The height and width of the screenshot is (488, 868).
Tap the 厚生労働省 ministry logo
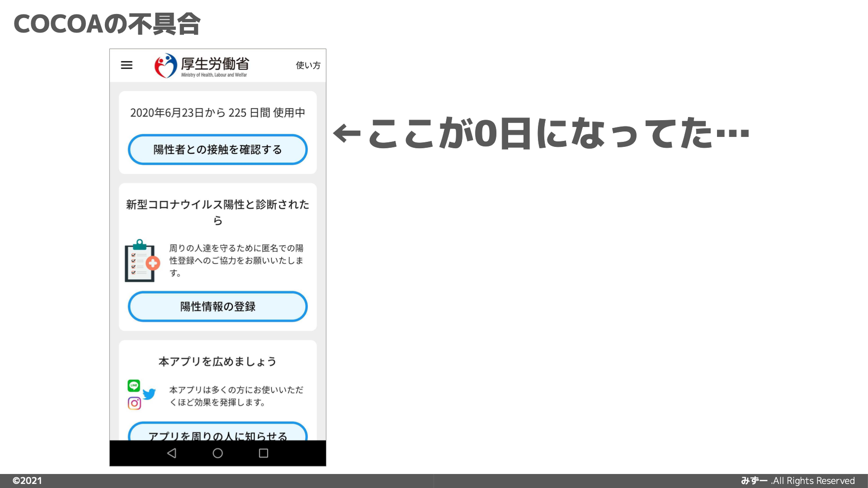[202, 66]
